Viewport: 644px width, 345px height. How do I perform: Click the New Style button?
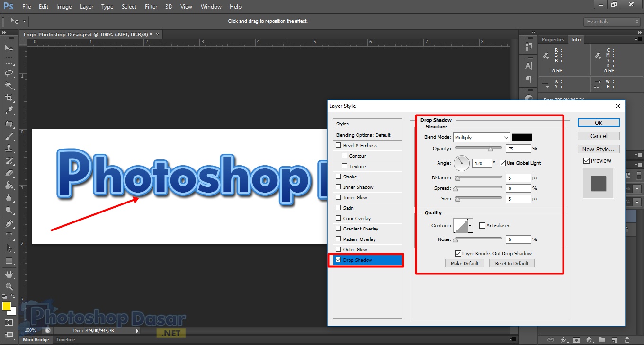(x=599, y=149)
